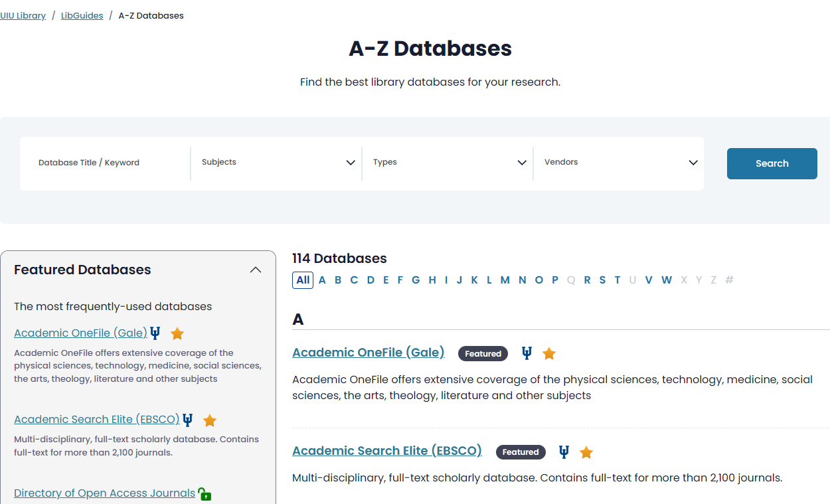
Task: Click the Database Title / Keyword field
Action: [x=105, y=163]
